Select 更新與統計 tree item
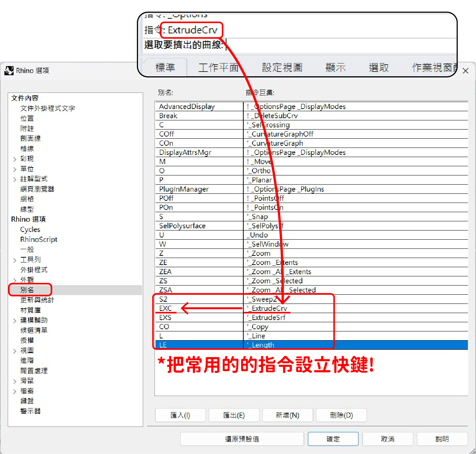The height and width of the screenshot is (454, 476). point(37,300)
